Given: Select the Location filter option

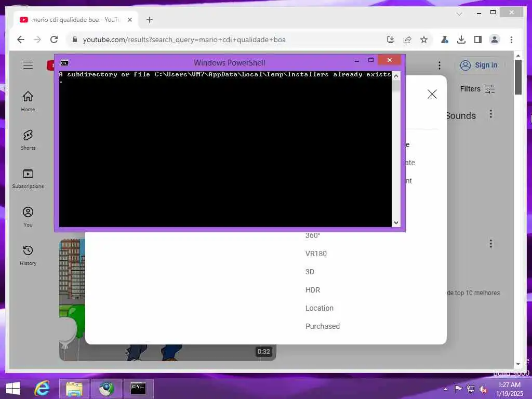Looking at the screenshot, I should pyautogui.click(x=320, y=308).
